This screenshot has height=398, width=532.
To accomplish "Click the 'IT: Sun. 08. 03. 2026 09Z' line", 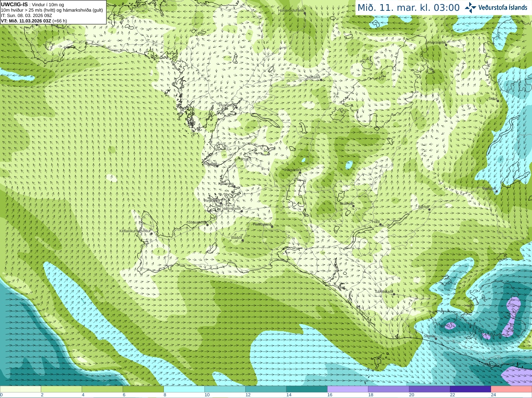I will 26,15.
